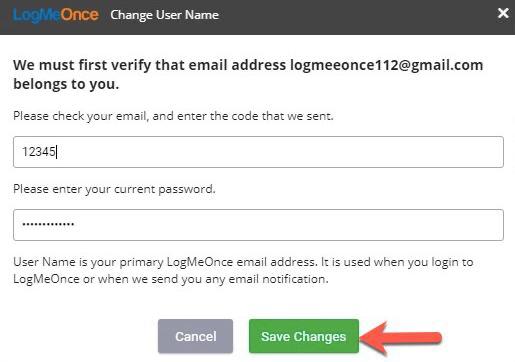The image size is (515, 362).
Task: Click the logmeeonce112@gmail.com email address text
Action: (386, 65)
